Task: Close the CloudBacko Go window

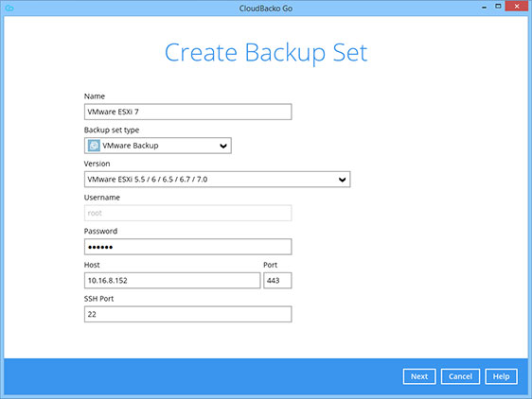Action: pyautogui.click(x=517, y=6)
